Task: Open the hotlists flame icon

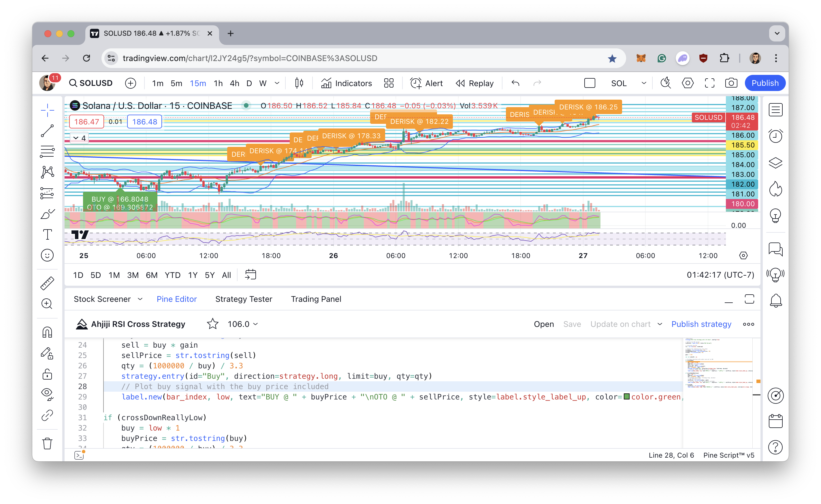Action: [776, 189]
